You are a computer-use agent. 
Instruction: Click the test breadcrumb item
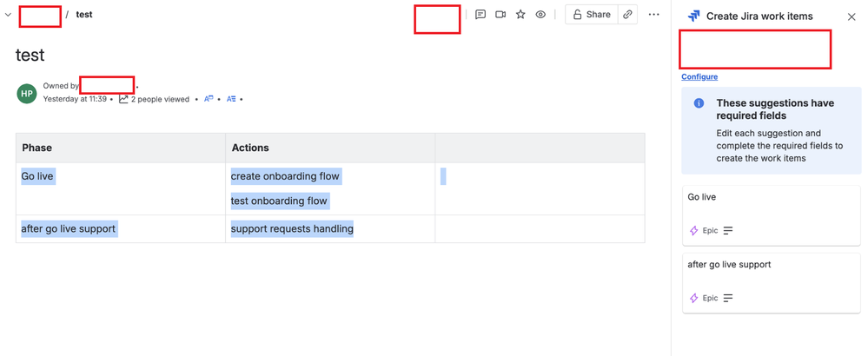tap(84, 15)
